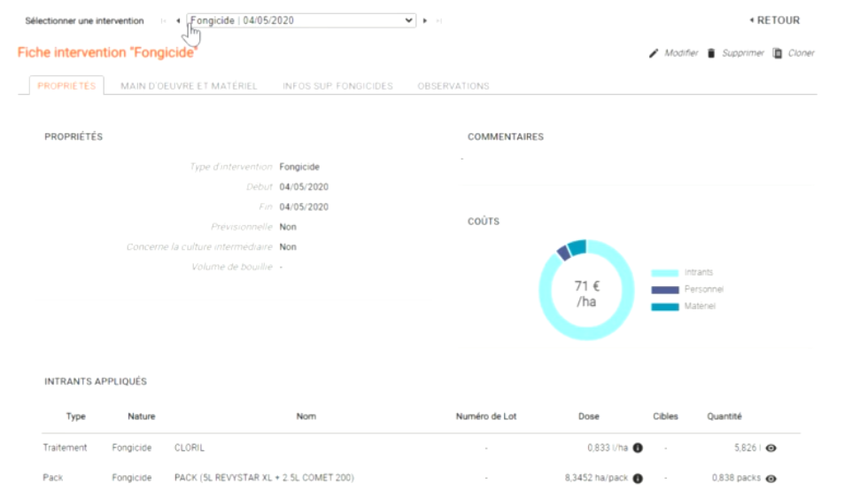Toggle eye icon for PACK quantity row
Screen dimensions: 868x491
tap(771, 479)
